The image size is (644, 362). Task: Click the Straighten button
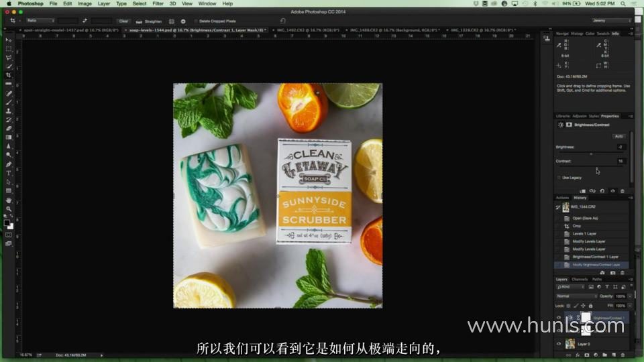tap(150, 21)
